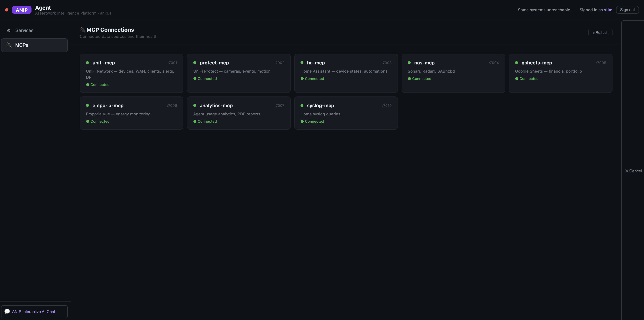Click the green status dot on protect-mcp

click(195, 63)
